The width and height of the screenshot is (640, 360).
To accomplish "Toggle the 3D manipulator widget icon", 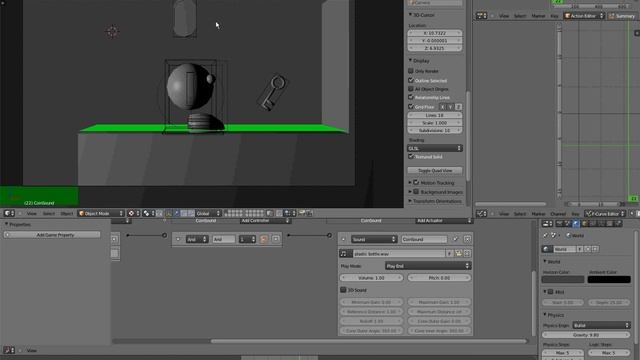I will tap(168, 213).
